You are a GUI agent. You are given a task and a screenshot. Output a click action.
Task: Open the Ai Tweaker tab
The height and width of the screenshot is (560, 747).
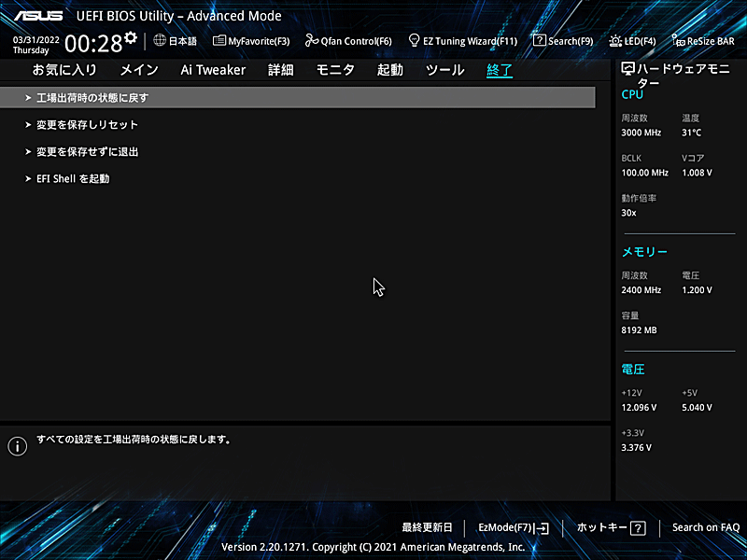pos(213,70)
